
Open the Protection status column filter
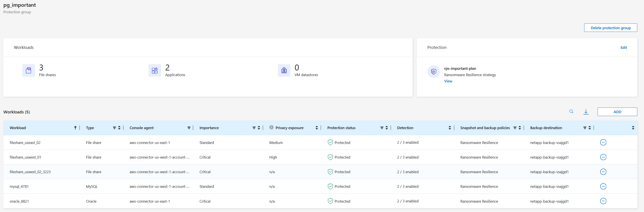[382, 128]
